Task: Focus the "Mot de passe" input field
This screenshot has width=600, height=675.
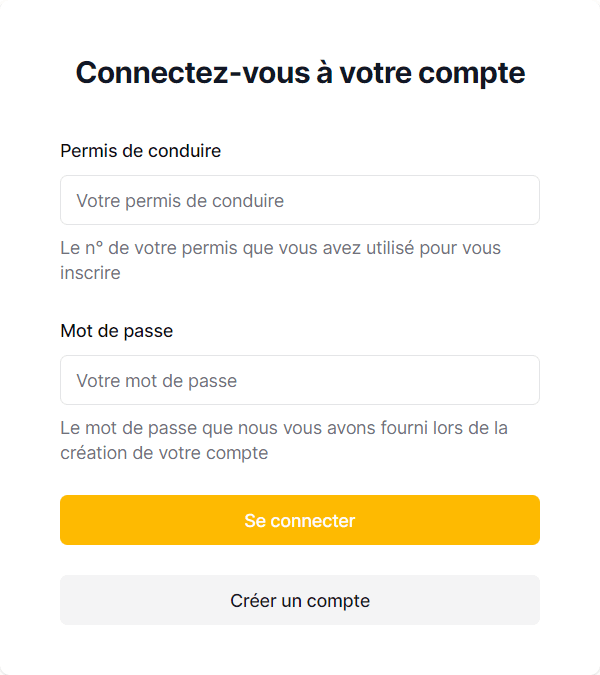Action: click(300, 380)
